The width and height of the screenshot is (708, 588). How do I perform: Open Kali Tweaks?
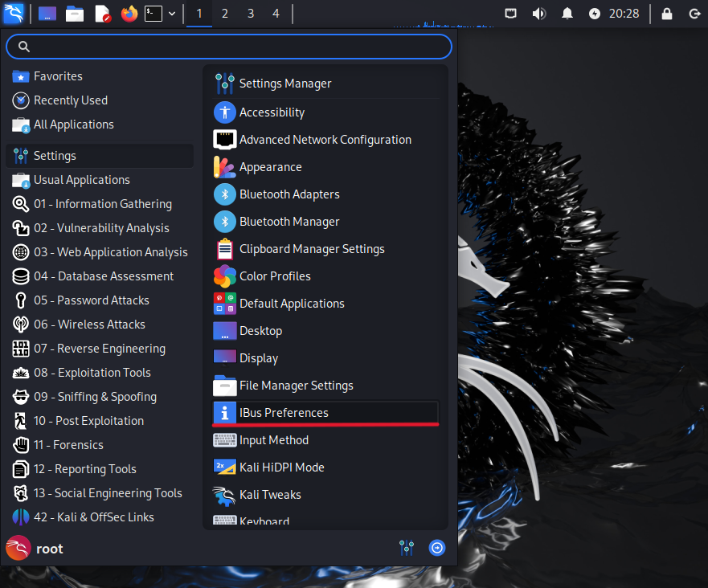point(325,495)
